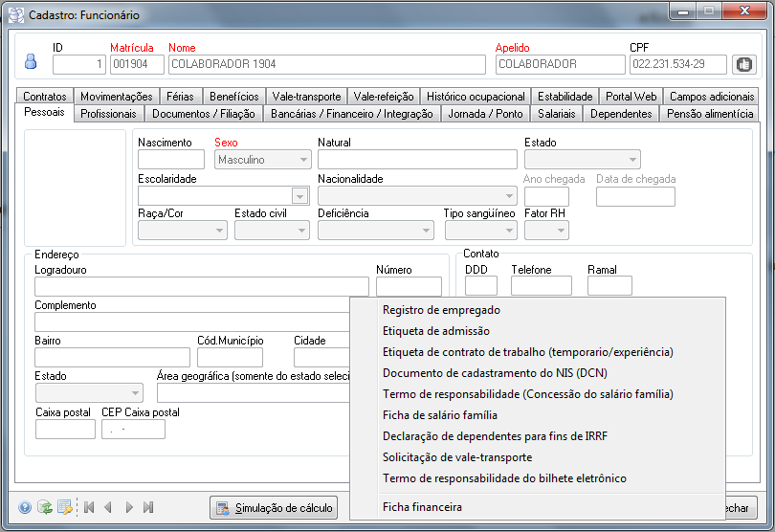
Task: Expand the Tipo sanguíneo dropdown
Action: 508,231
